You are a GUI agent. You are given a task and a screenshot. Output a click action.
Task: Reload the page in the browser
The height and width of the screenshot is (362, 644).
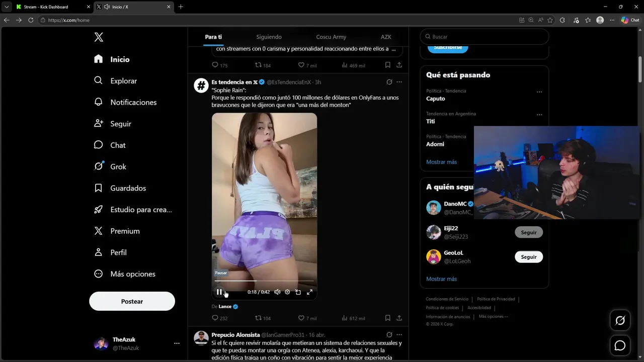click(31, 20)
